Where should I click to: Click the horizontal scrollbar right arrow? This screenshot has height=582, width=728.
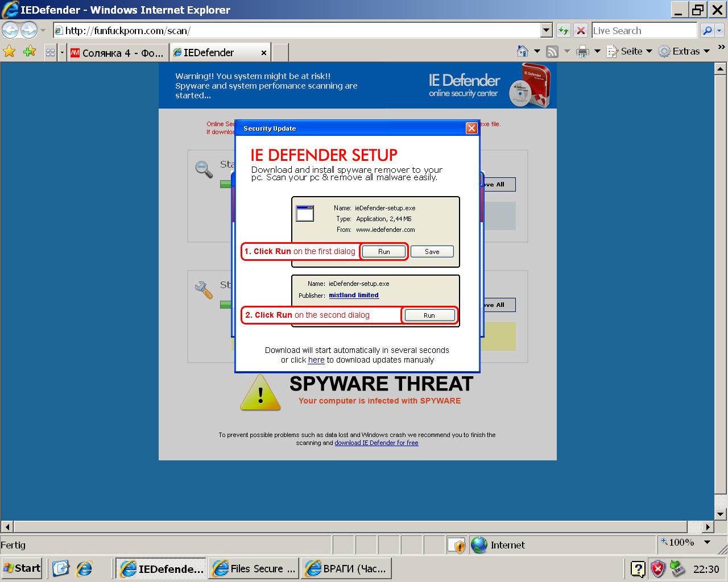click(x=708, y=526)
